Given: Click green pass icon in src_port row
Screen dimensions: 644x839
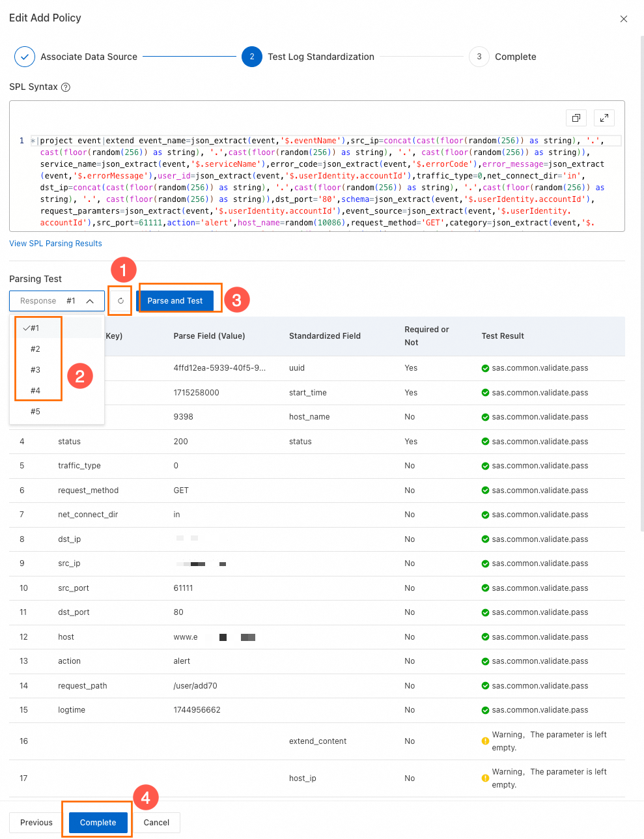Looking at the screenshot, I should 485,588.
